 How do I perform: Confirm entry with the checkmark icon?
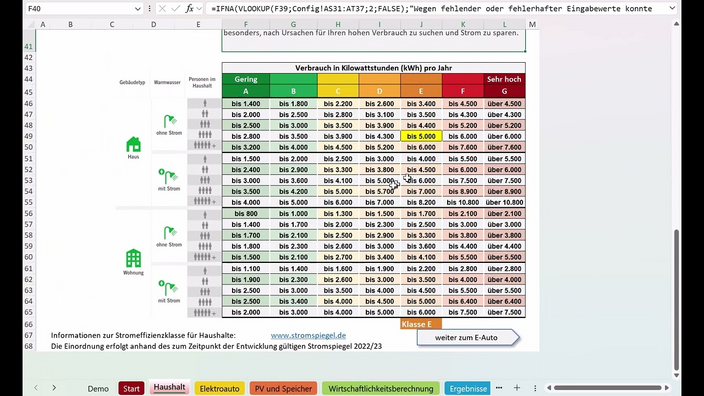coord(176,9)
